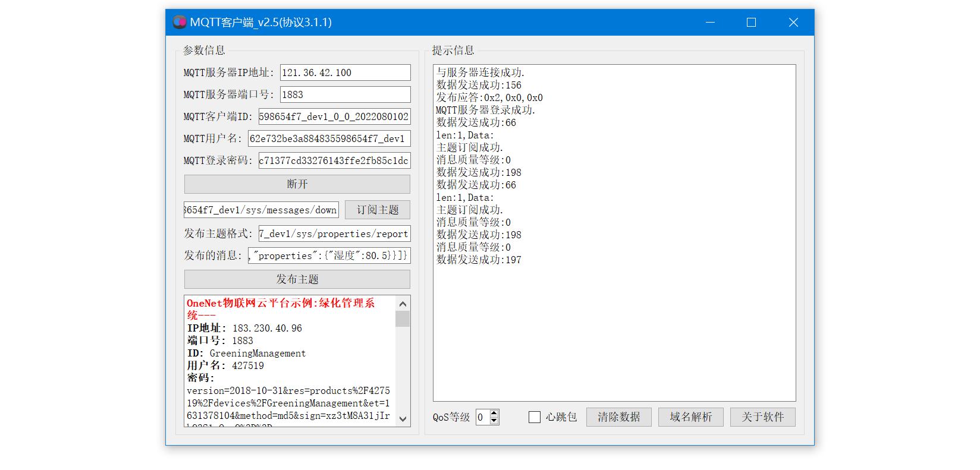Click scroll-down arrow of the OneNet example box

pyautogui.click(x=403, y=419)
